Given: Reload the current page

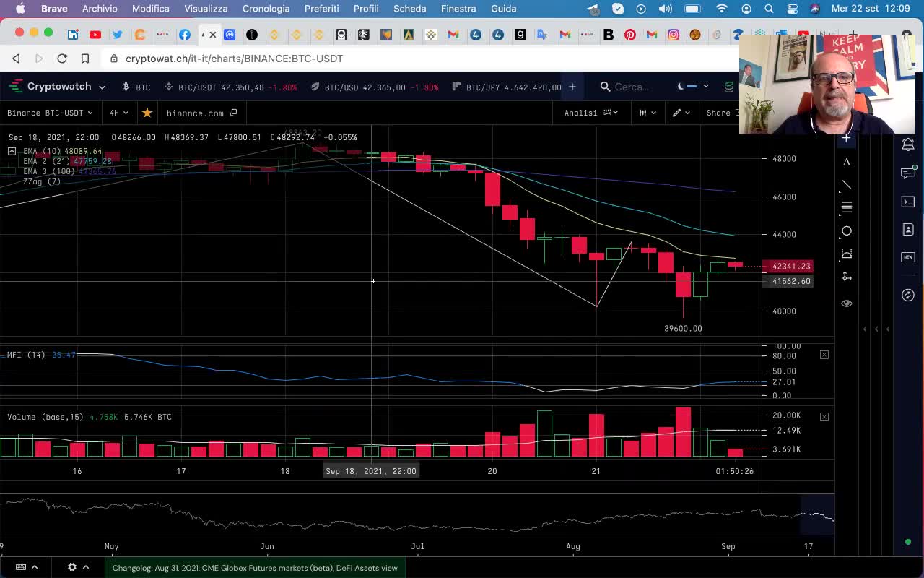Looking at the screenshot, I should [x=62, y=59].
